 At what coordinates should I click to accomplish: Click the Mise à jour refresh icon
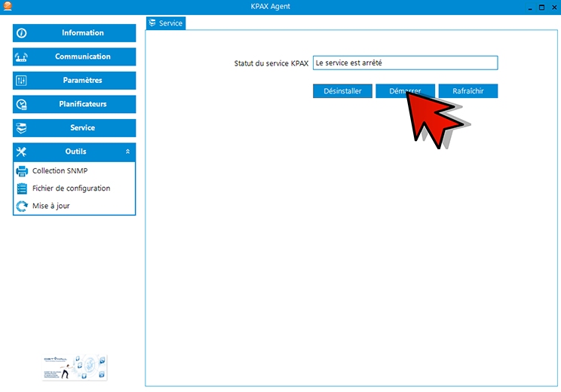[22, 206]
